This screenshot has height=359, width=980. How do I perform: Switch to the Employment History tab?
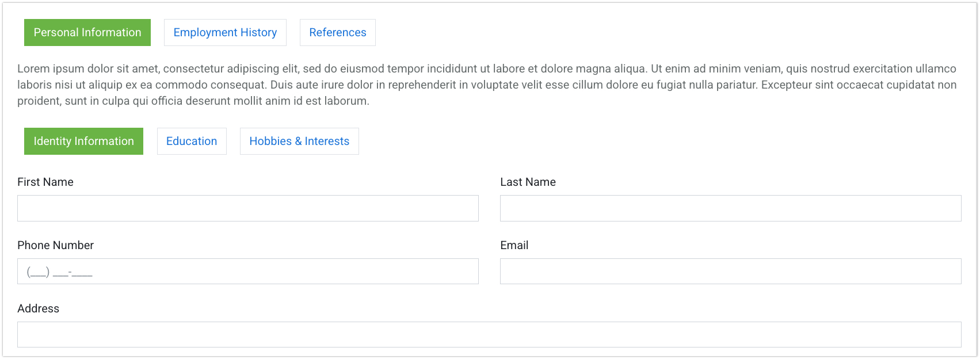point(225,33)
